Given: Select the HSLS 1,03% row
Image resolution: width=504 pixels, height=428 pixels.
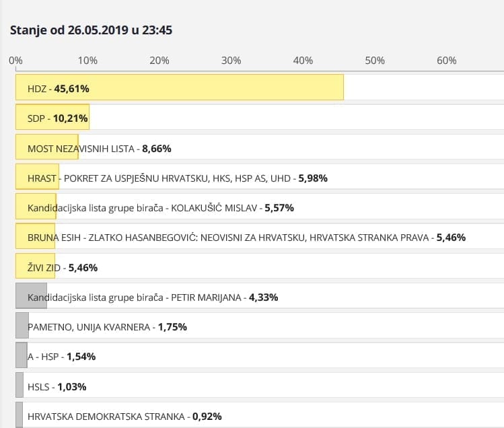Looking at the screenshot, I should point(57,386).
